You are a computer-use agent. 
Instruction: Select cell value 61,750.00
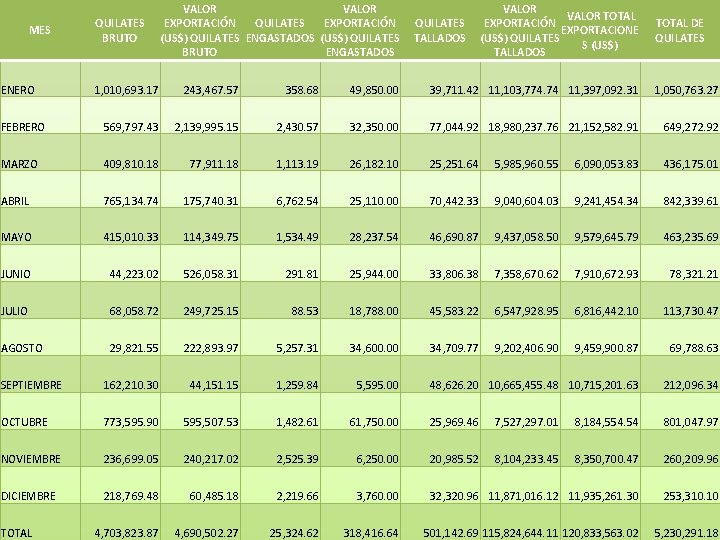click(374, 422)
